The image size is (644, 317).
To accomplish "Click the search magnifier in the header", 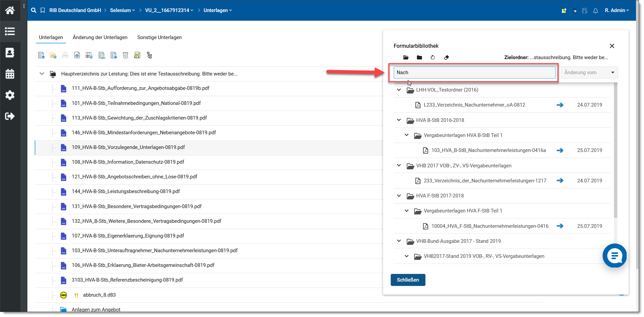I will 33,10.
